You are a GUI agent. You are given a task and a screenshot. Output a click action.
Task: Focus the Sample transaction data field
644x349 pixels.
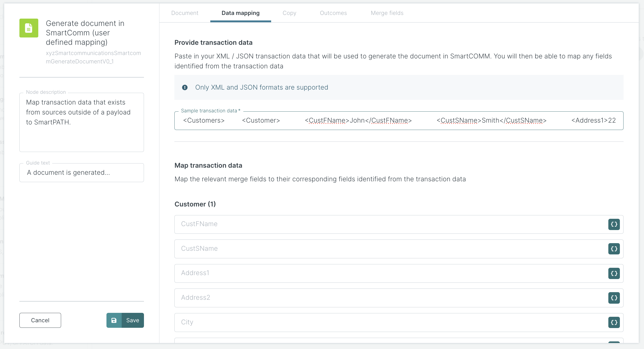coord(399,121)
